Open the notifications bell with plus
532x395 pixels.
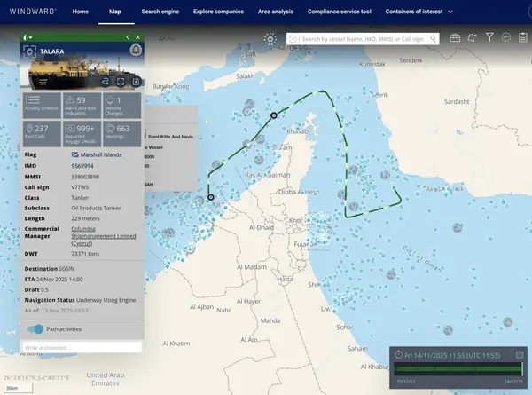point(473,38)
